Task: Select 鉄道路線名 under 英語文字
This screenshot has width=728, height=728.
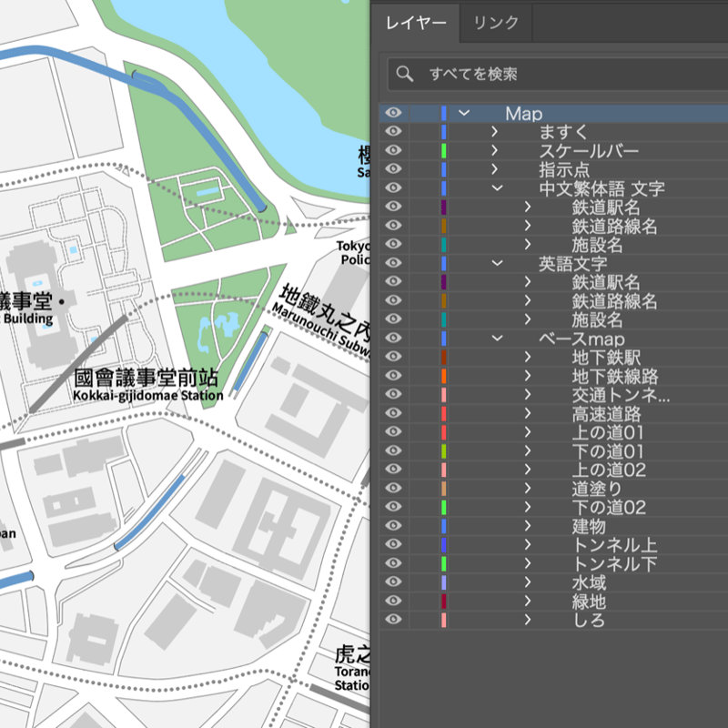Action: point(614,301)
